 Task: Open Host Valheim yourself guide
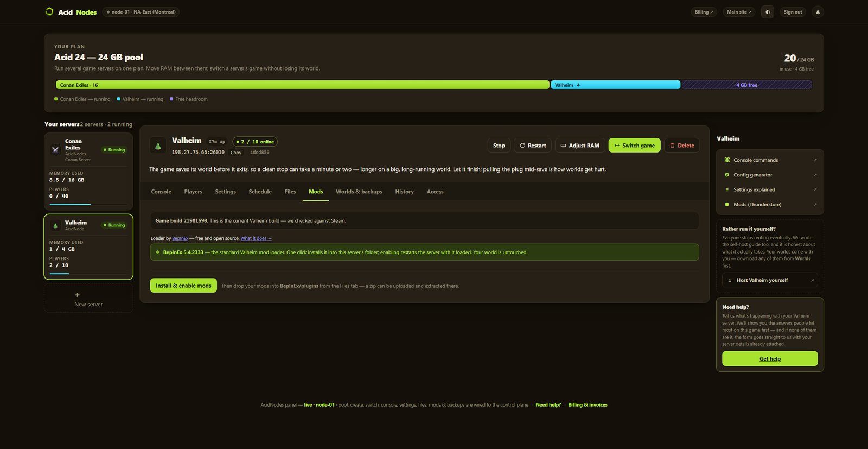click(x=770, y=280)
